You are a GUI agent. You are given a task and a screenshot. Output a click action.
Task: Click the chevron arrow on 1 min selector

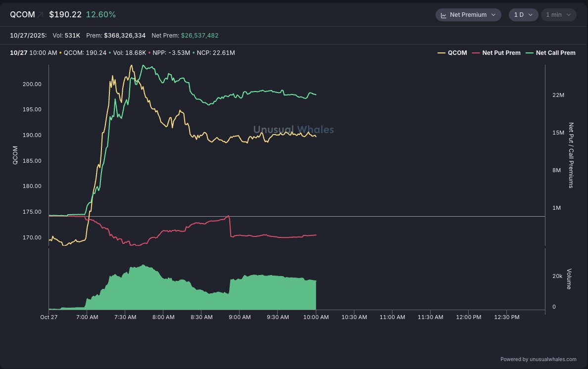coord(568,15)
